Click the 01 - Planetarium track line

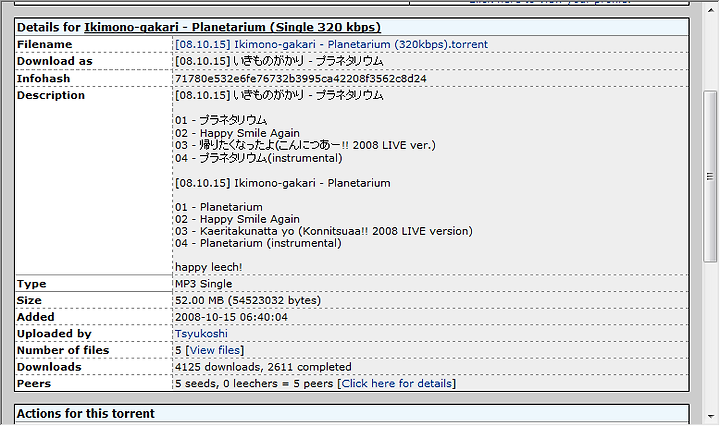tap(219, 207)
